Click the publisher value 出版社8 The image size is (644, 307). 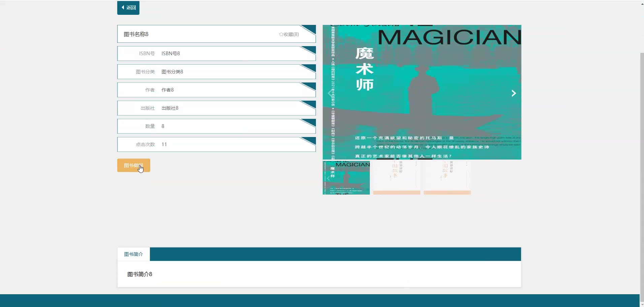click(x=170, y=108)
